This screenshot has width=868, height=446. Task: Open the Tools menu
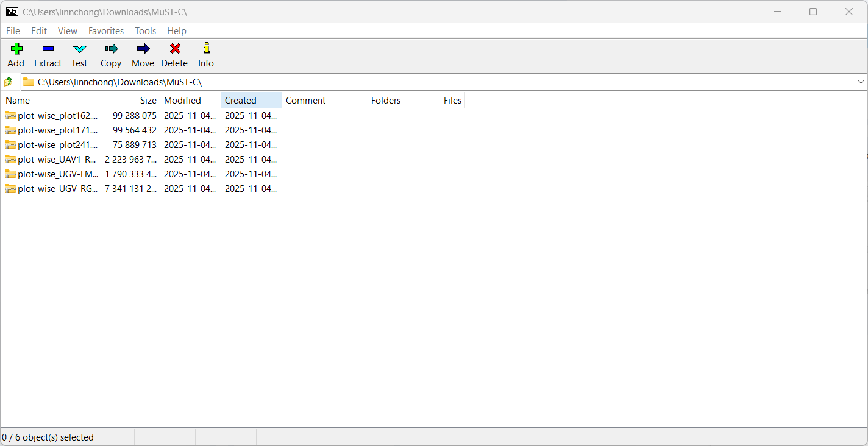pyautogui.click(x=145, y=31)
